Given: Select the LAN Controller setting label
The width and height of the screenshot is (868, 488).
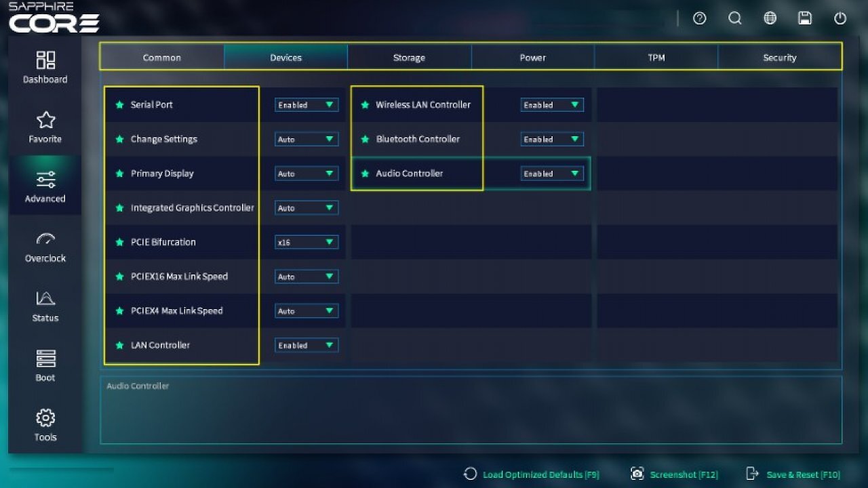Looking at the screenshot, I should pyautogui.click(x=160, y=345).
